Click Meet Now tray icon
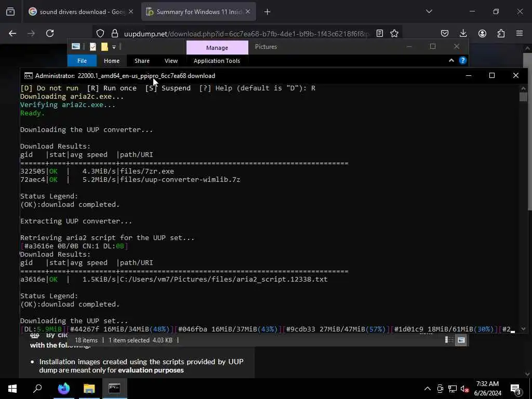 click(x=440, y=389)
